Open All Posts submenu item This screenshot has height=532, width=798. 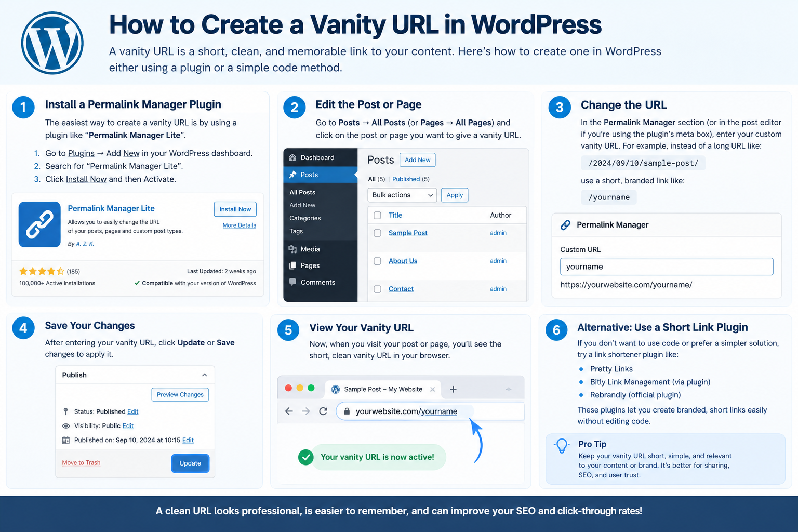pos(302,192)
